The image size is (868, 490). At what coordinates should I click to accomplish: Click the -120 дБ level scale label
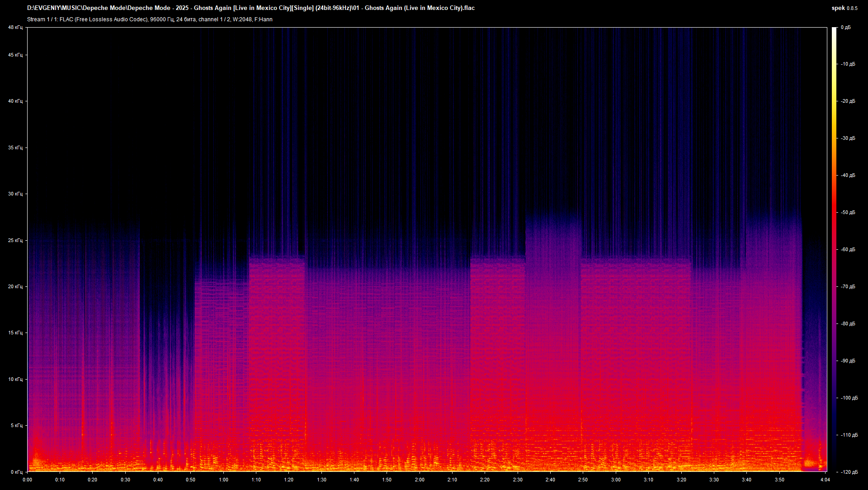click(849, 472)
